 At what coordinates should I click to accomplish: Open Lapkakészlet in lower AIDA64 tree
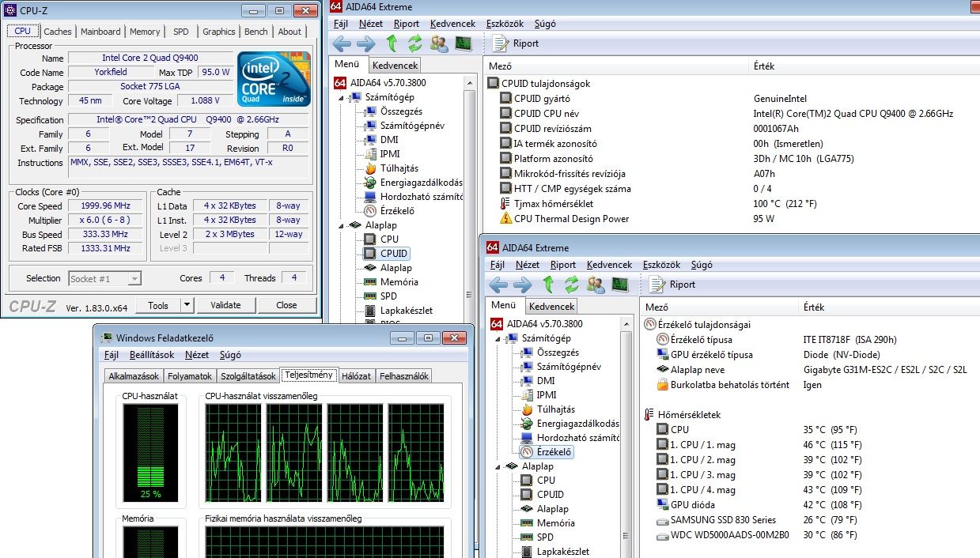(554, 552)
